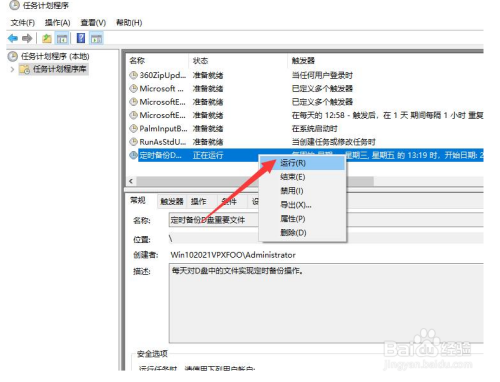Click the clock icon of 360ZipUpd... task
Screen dimensions: 500x382
(x=133, y=75)
